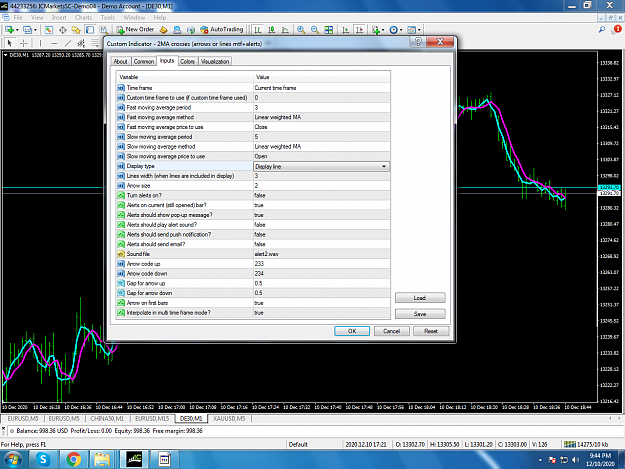Select the Cursor arrow tool
This screenshot has width=625, height=469.
(x=10, y=43)
